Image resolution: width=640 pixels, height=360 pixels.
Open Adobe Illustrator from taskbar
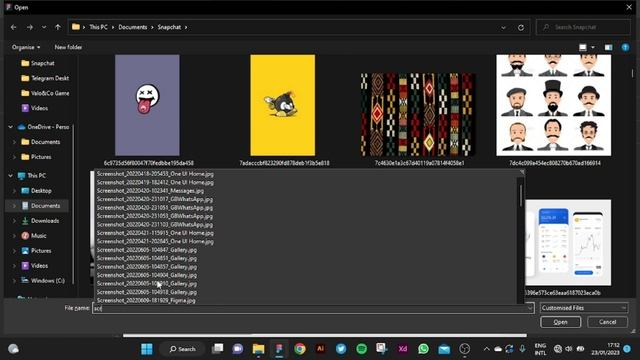pyautogui.click(x=320, y=349)
